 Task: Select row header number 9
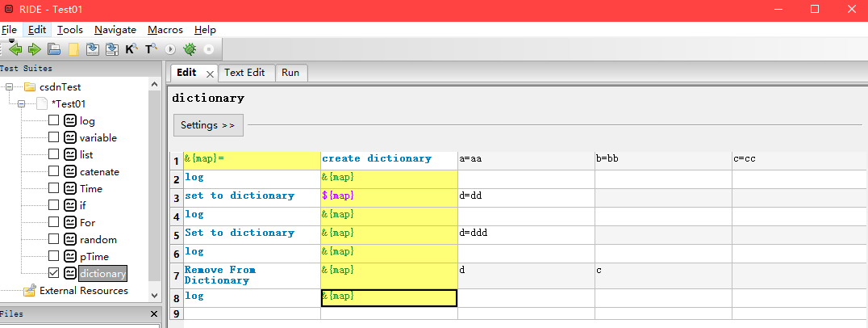176,313
